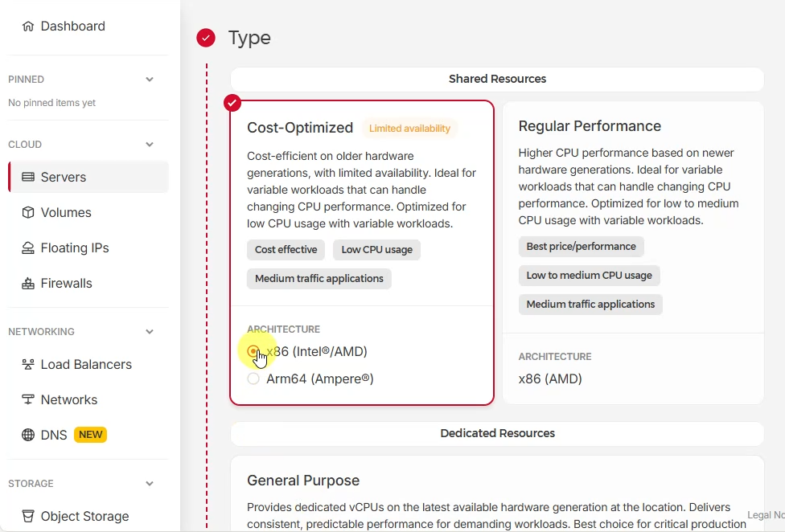Screen dimensions: 785x532
Task: Collapse the Networking section chevron
Action: pos(150,332)
